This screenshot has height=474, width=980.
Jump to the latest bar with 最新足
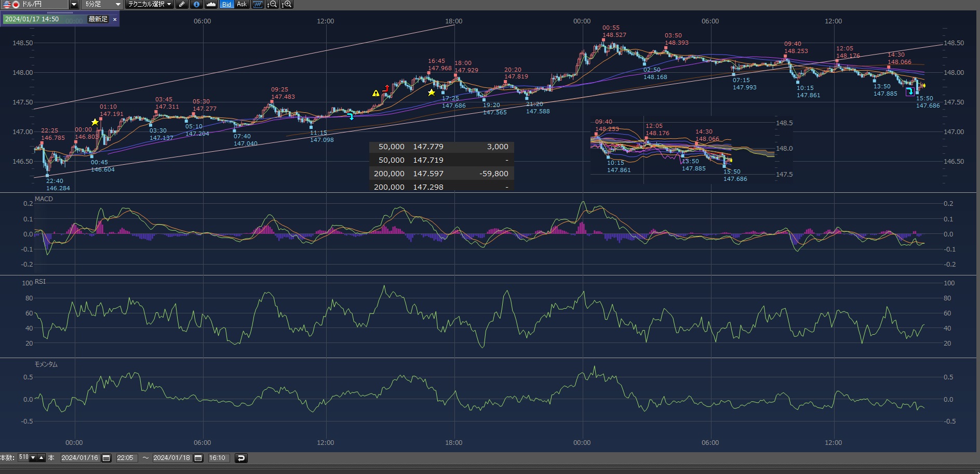[x=98, y=19]
